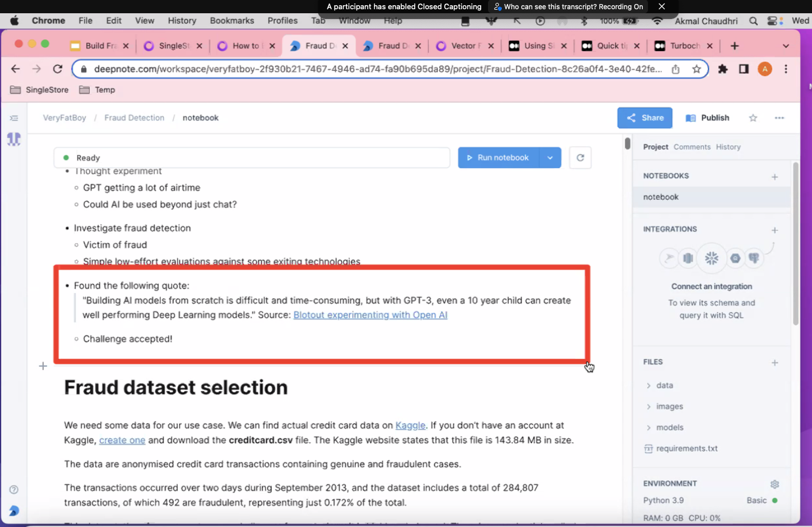Add a new integration with plus icon
812x527 pixels.
[775, 230]
